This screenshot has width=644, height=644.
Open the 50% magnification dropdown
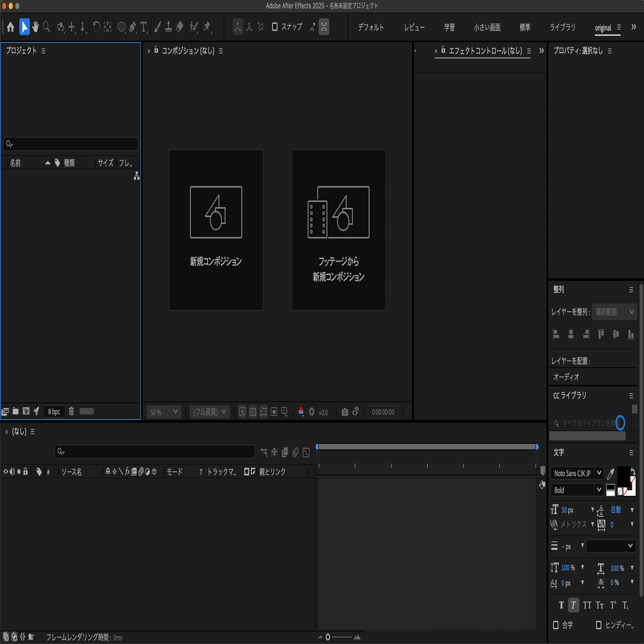click(x=164, y=412)
